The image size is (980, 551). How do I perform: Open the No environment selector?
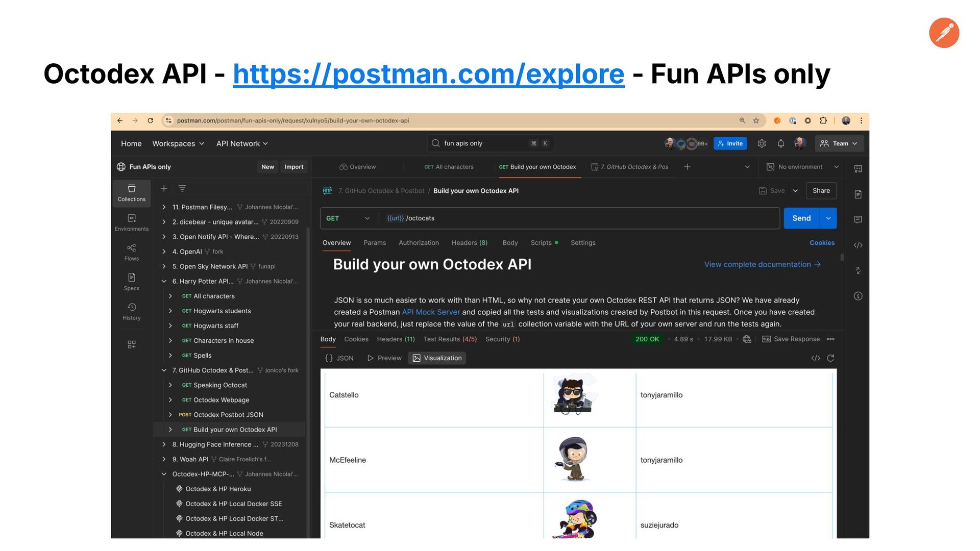tap(802, 167)
